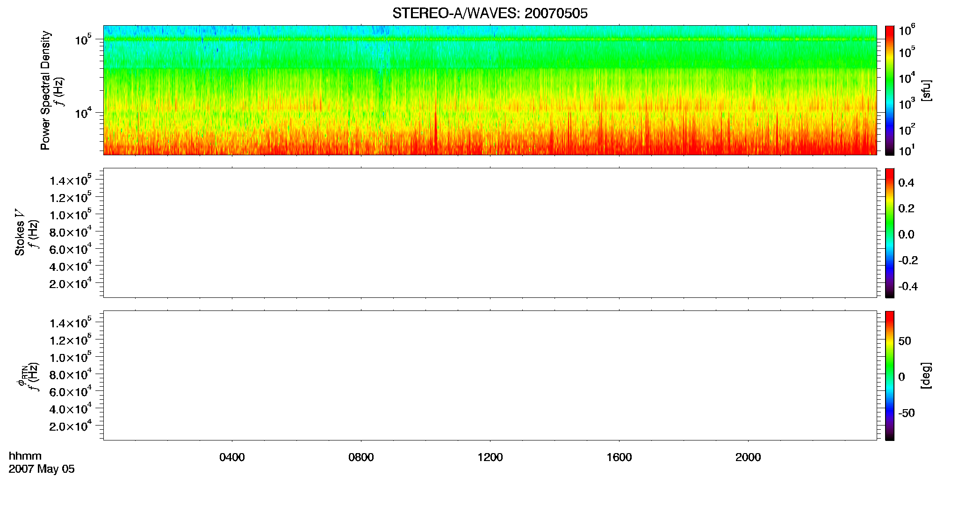The height and width of the screenshot is (505, 980).
Task: Click the Stokes V axis label
Action: (x=20, y=232)
